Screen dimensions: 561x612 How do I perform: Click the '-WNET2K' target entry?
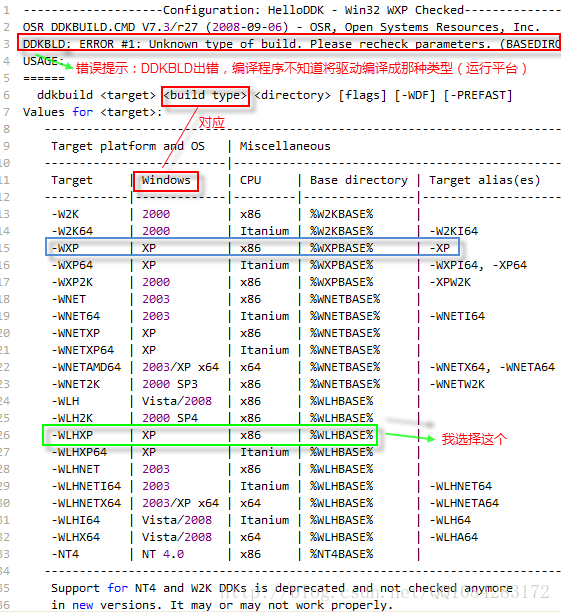(x=76, y=384)
